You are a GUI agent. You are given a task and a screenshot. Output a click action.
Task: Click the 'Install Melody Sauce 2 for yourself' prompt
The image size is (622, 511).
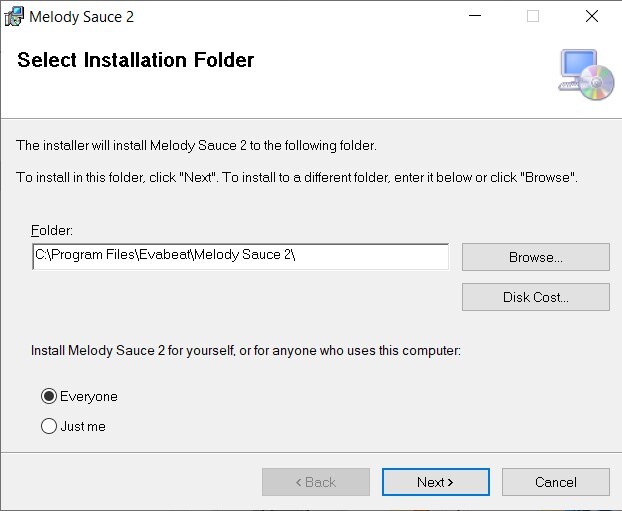coord(245,352)
